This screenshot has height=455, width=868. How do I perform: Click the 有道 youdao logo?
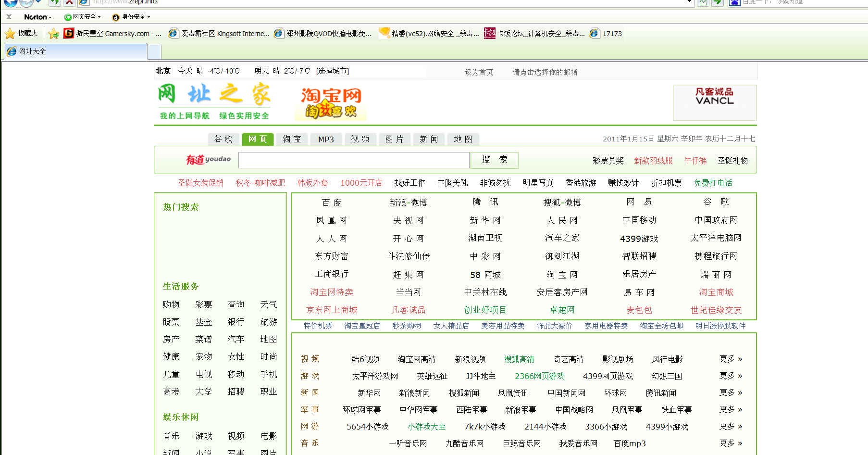(208, 160)
